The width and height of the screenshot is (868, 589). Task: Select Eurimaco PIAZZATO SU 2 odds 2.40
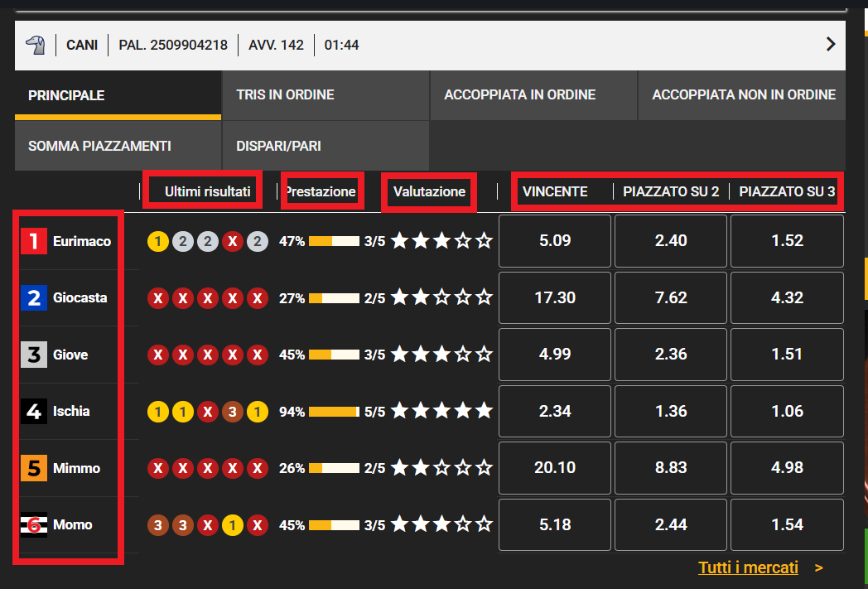click(671, 241)
